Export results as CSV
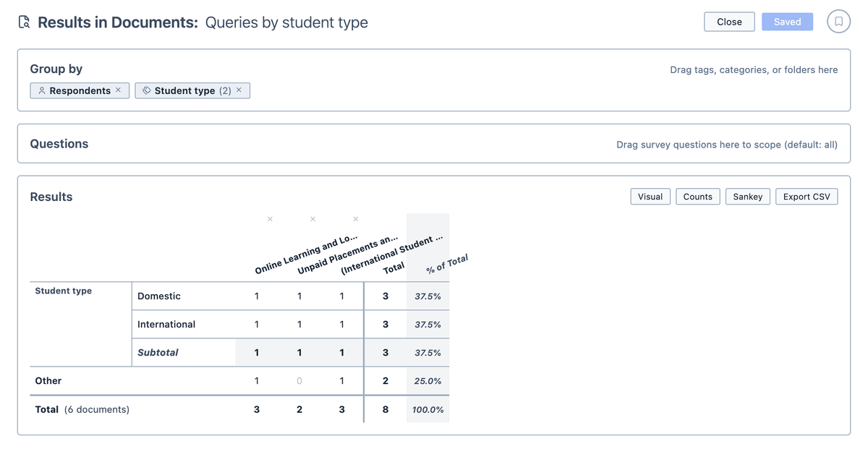 point(807,197)
